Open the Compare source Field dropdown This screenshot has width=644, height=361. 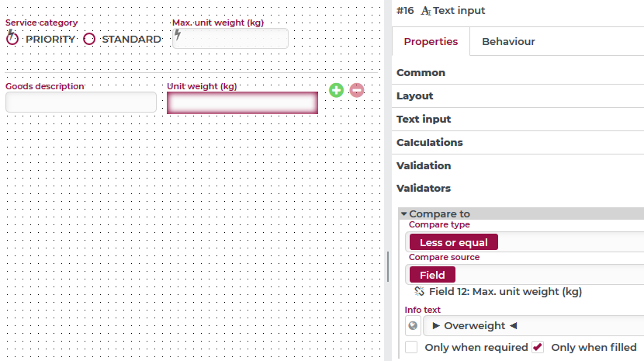[432, 275]
